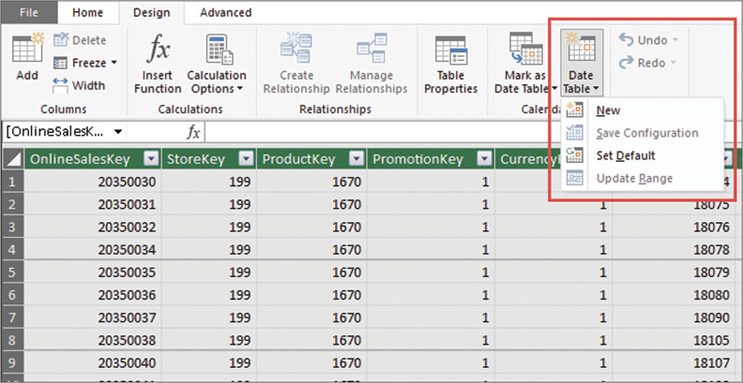Click the New date table menu icon
This screenshot has width=743, height=383.
pos(574,110)
